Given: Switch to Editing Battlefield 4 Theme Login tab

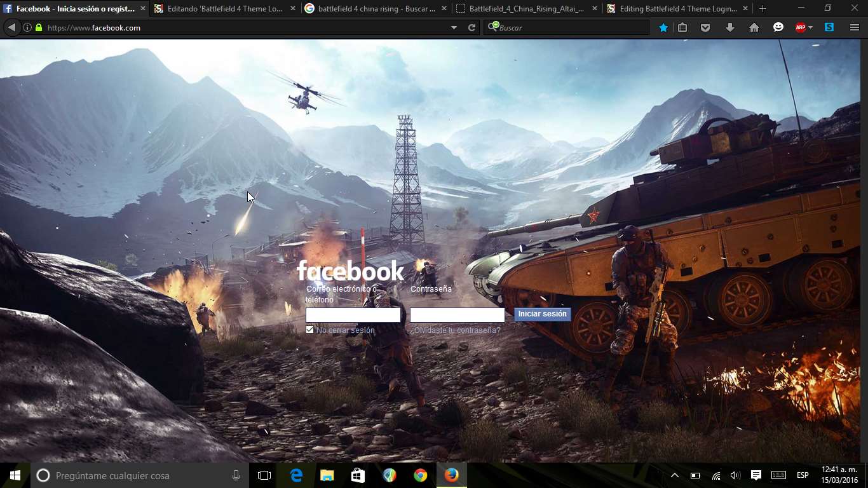Looking at the screenshot, I should [x=677, y=9].
